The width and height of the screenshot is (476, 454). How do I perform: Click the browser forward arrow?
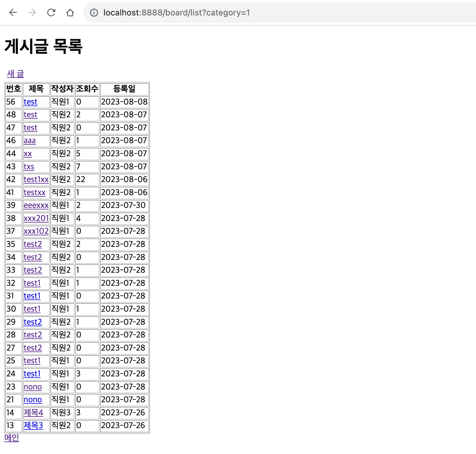click(32, 12)
